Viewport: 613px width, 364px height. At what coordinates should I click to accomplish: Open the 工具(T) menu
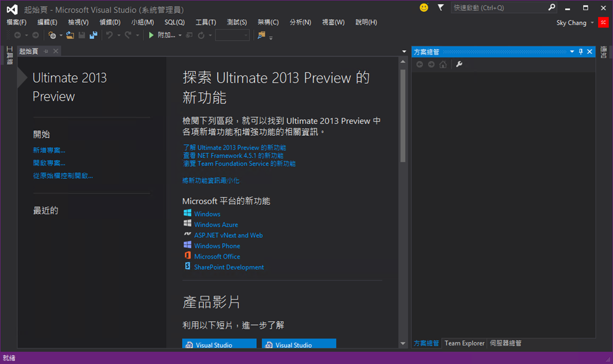(206, 22)
